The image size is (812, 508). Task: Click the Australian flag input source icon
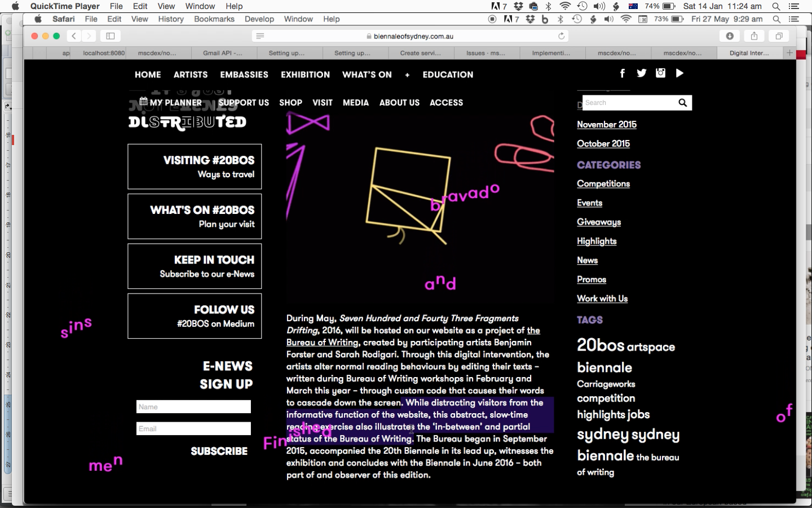[633, 6]
